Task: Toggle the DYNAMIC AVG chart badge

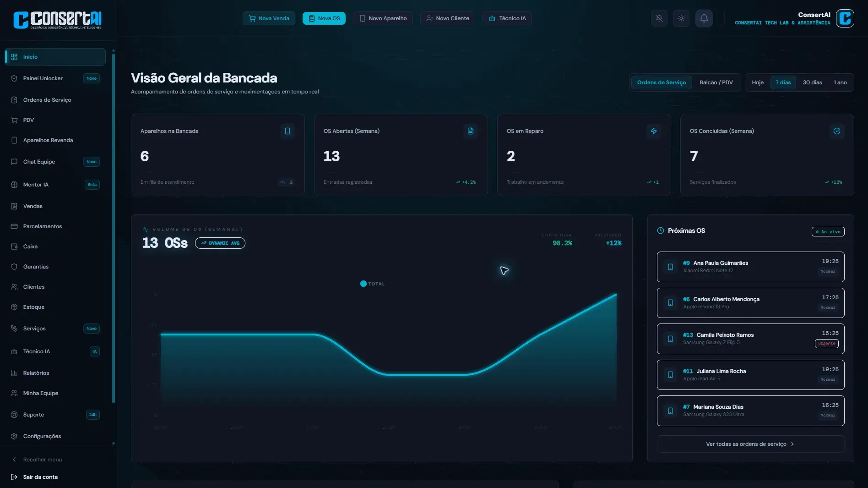Action: pyautogui.click(x=220, y=243)
